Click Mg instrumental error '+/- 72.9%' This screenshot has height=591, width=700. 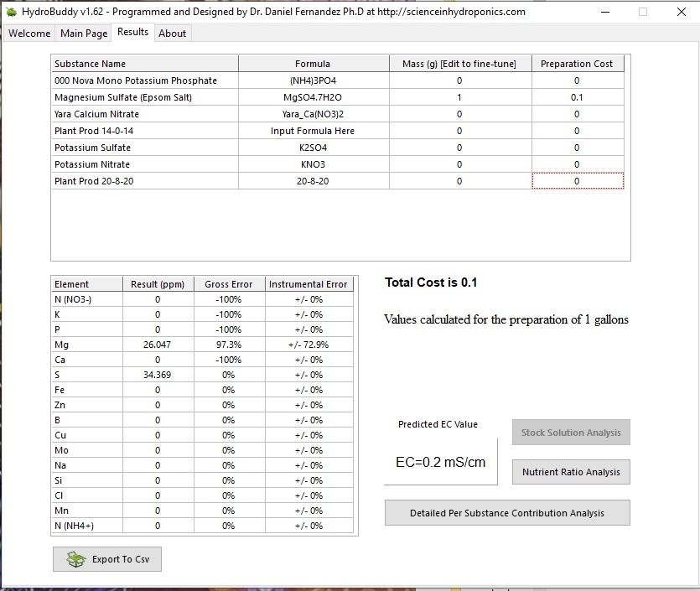[309, 345]
